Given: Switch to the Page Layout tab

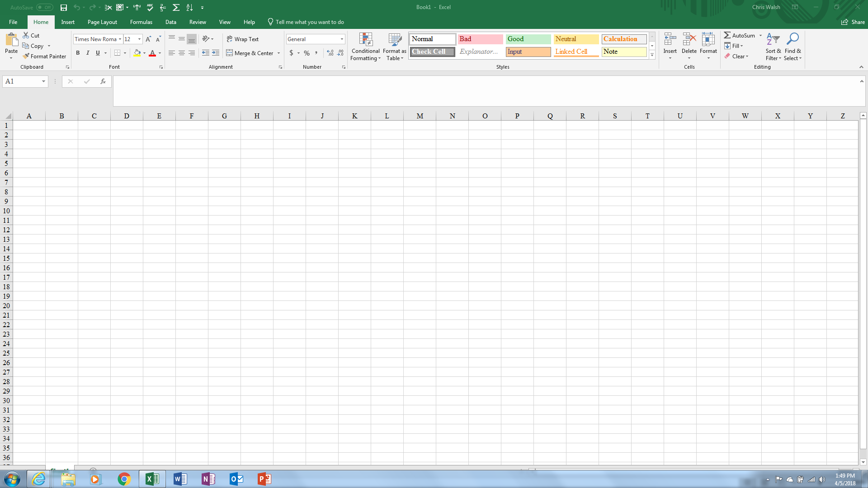Looking at the screenshot, I should click(102, 22).
